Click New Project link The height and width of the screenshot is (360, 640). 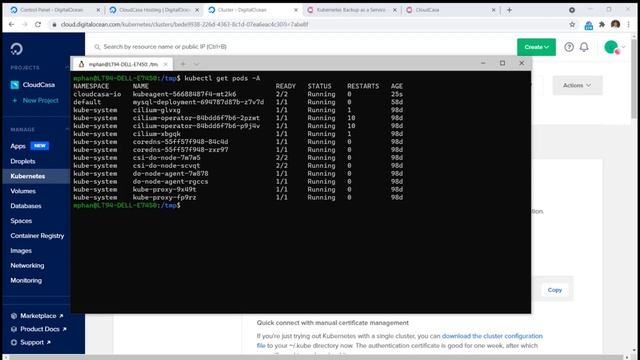click(x=36, y=100)
